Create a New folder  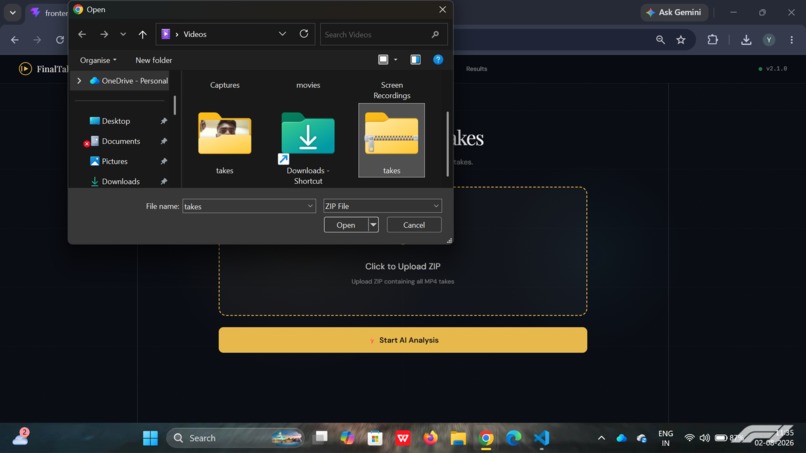[154, 60]
